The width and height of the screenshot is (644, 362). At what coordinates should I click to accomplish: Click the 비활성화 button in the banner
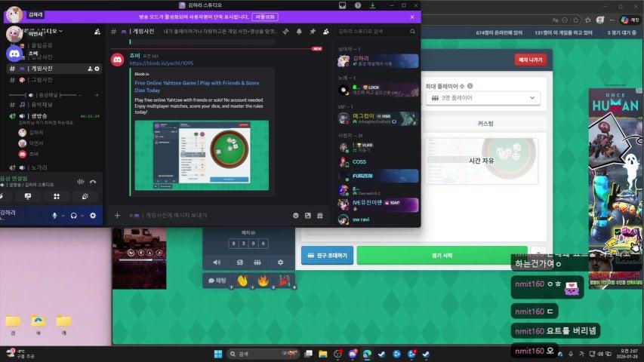[x=265, y=17]
